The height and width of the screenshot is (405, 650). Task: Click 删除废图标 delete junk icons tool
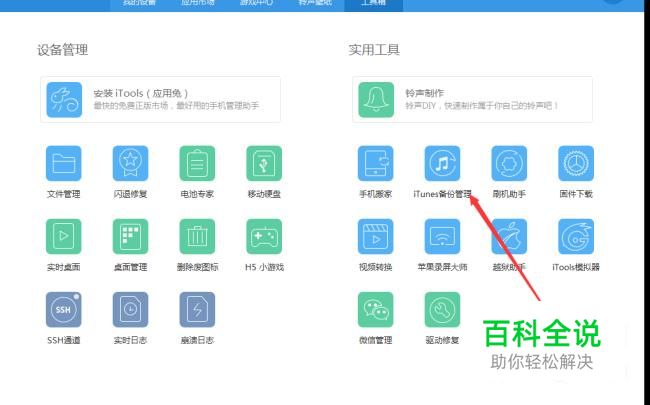pos(197,236)
